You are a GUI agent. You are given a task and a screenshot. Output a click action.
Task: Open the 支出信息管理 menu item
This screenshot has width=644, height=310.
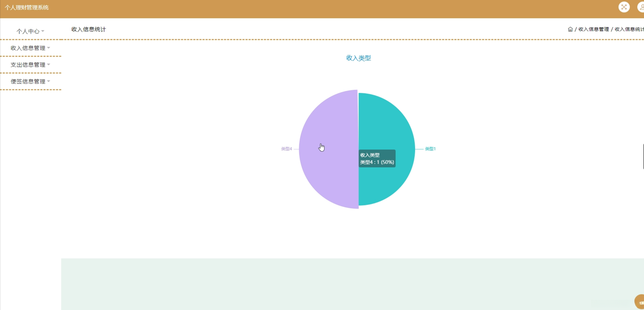pyautogui.click(x=28, y=65)
